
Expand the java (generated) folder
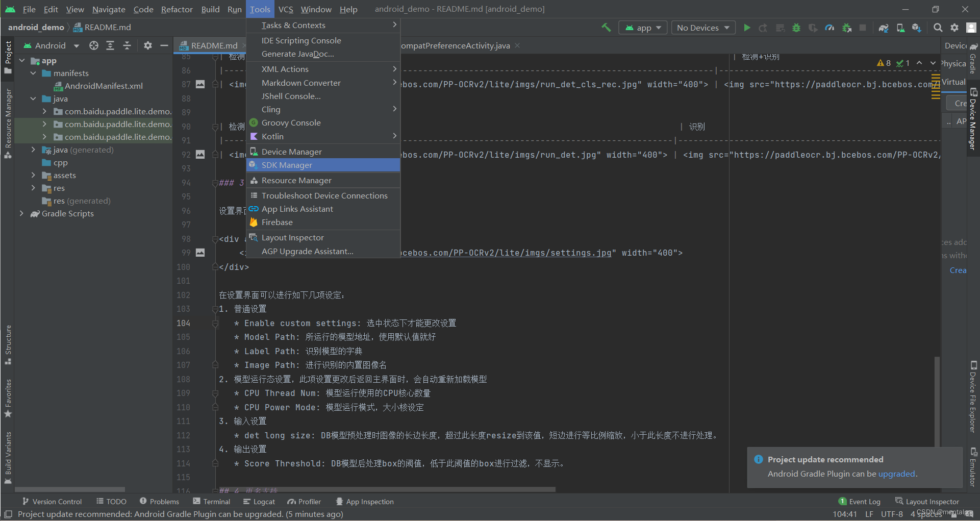pos(33,150)
